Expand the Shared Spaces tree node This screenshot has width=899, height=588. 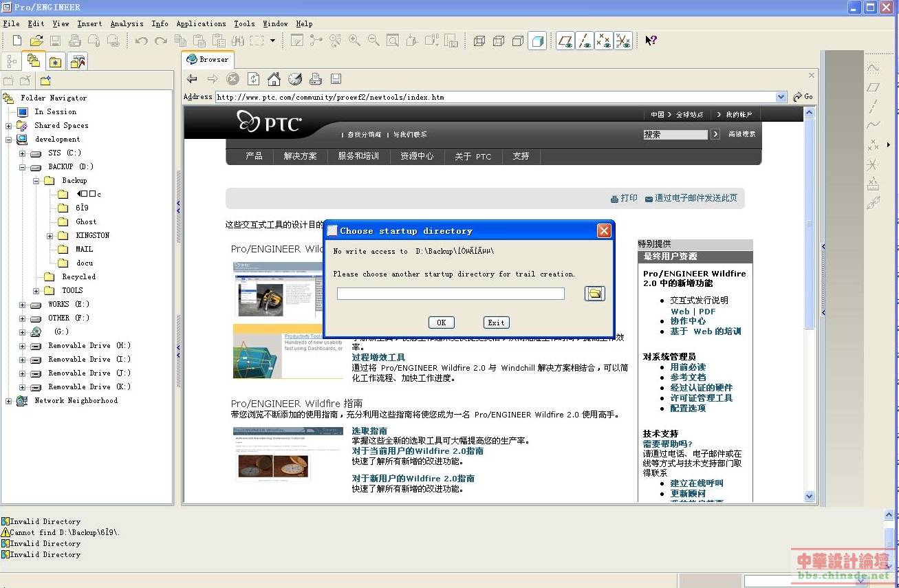pyautogui.click(x=8, y=126)
